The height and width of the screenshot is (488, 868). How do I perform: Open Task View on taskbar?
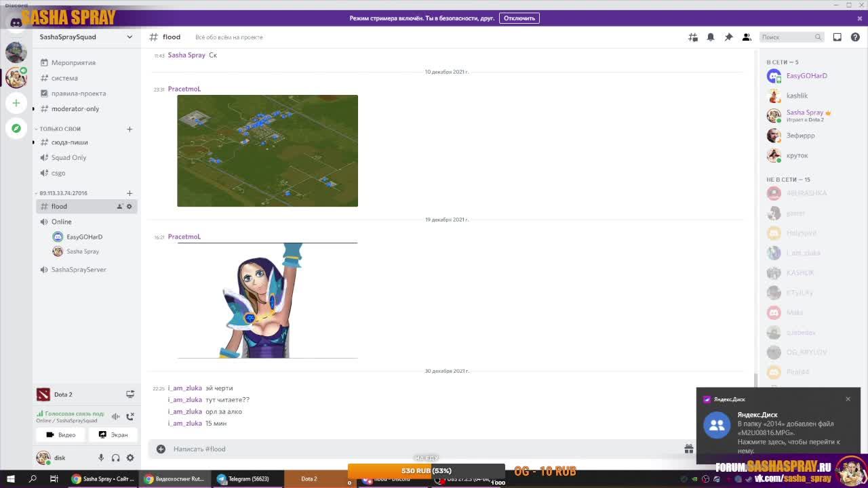click(x=54, y=479)
